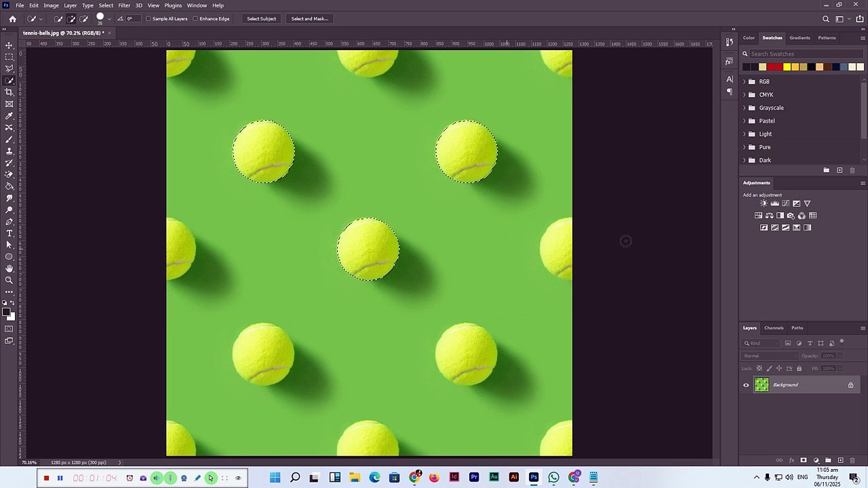Switch to the Paths tab
This screenshot has width=868, height=488.
click(x=797, y=328)
